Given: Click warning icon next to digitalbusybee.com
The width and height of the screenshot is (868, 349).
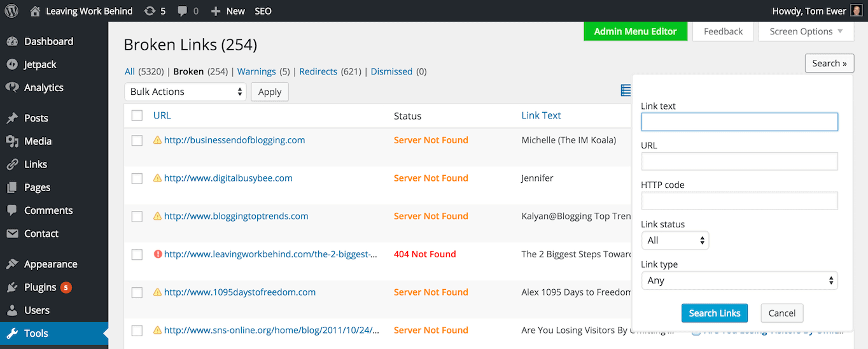Looking at the screenshot, I should [x=157, y=178].
